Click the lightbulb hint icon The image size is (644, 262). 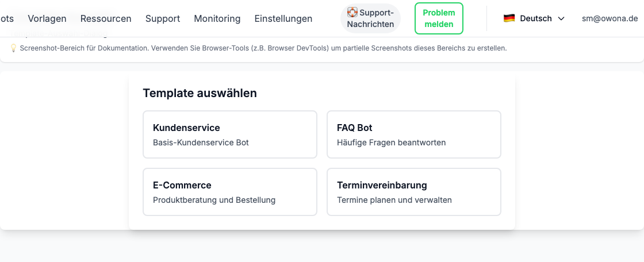13,48
